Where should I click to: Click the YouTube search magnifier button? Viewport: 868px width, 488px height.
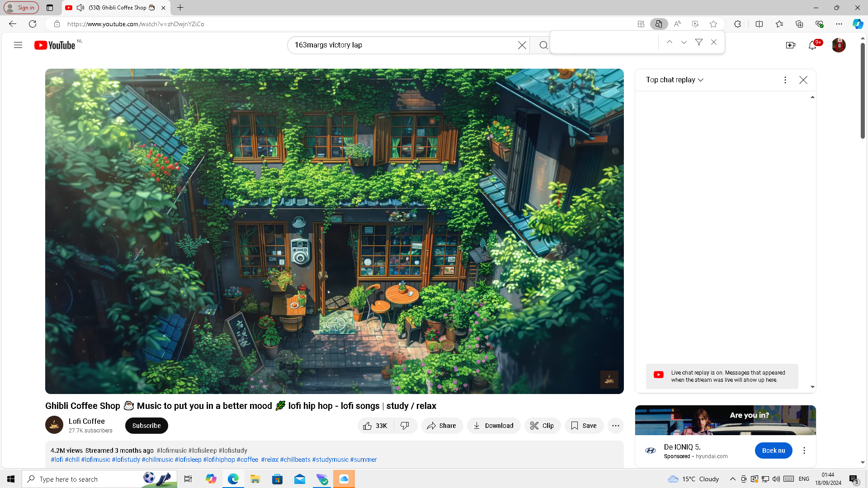543,45
